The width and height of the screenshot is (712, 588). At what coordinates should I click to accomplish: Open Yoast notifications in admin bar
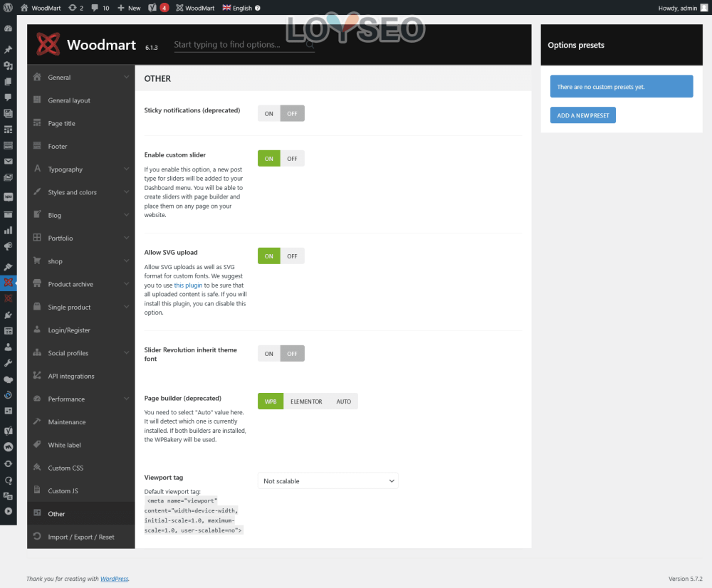(x=159, y=8)
